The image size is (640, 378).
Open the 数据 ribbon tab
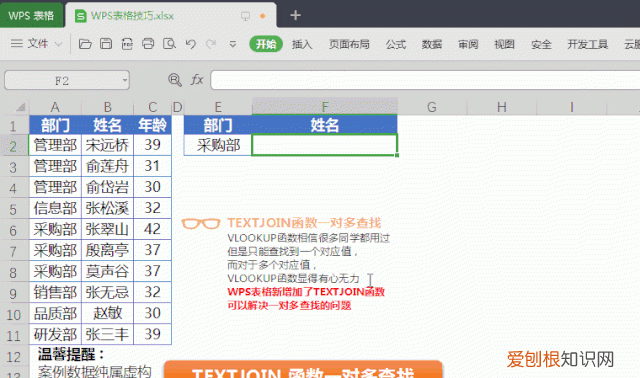(x=432, y=44)
